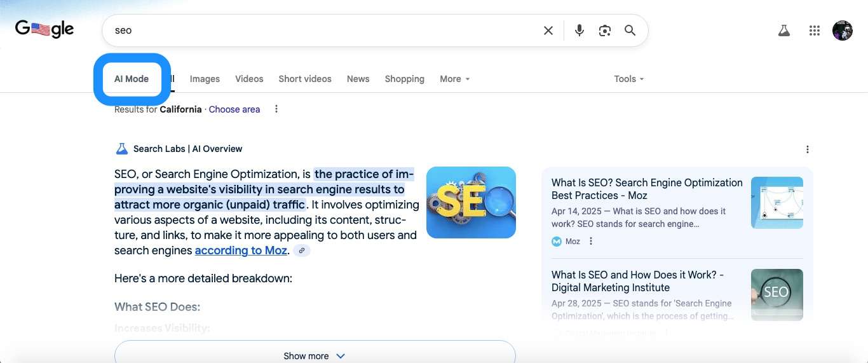Open search by image camera icon
The image size is (868, 363).
pos(605,31)
